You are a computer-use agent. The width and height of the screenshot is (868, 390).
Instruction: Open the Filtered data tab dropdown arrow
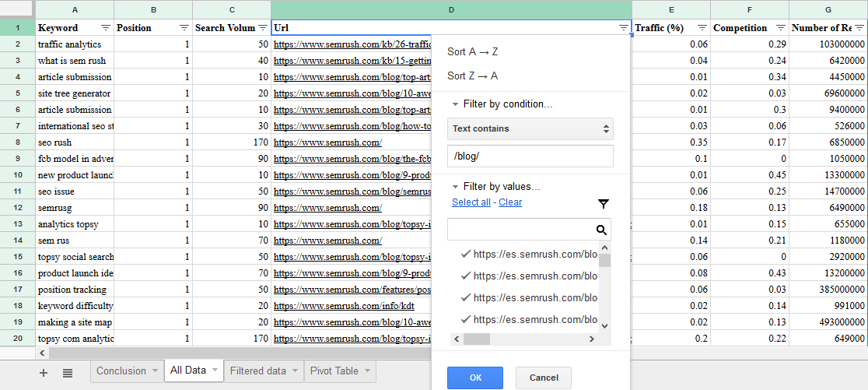295,371
